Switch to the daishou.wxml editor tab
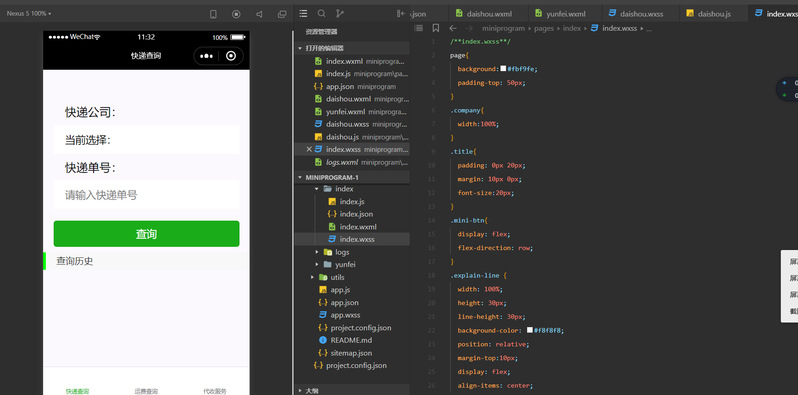798x395 pixels. pos(488,14)
